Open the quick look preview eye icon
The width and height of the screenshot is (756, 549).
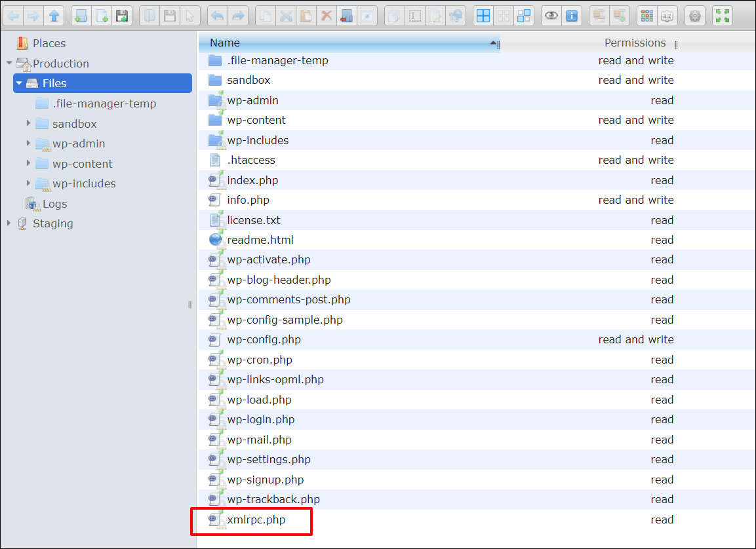click(x=551, y=16)
